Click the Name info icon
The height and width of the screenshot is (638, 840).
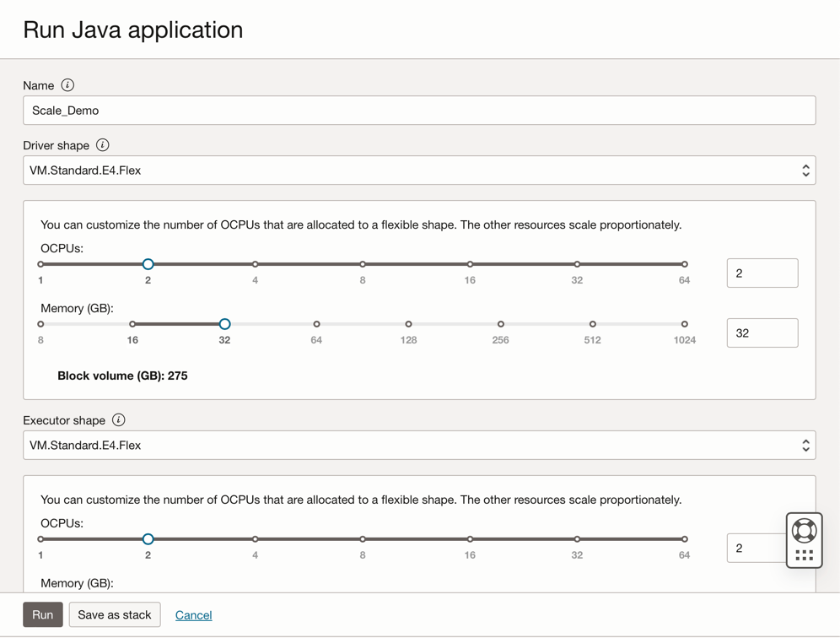[67, 85]
